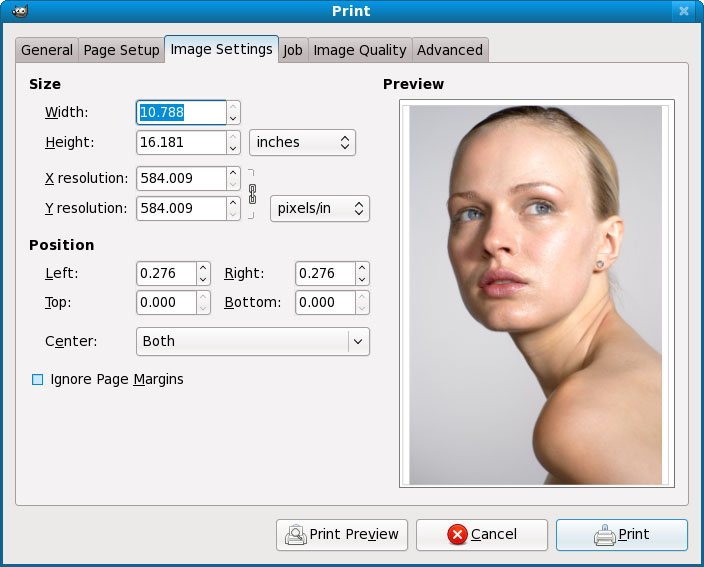Click the Print Preview button
Viewport: 704px width, 567px height.
(343, 535)
